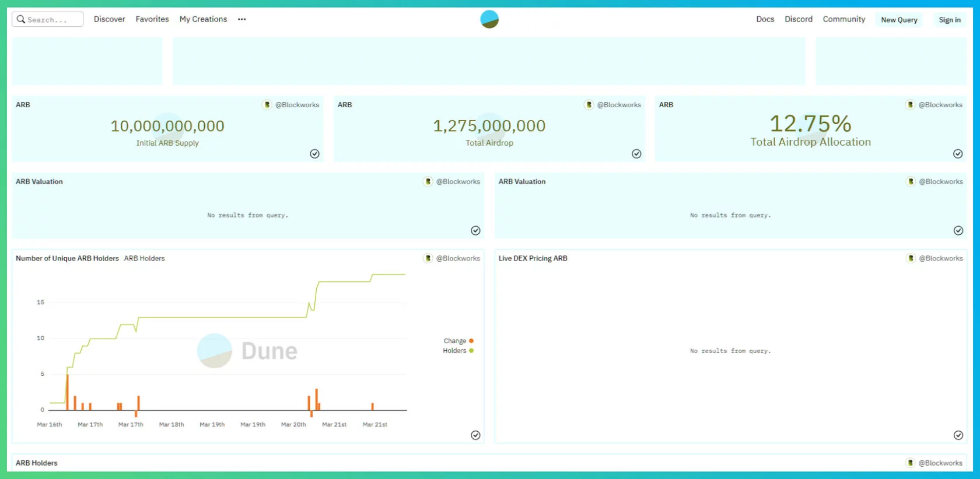Click Blockworks avatar on the ARB Holders card

(910, 463)
